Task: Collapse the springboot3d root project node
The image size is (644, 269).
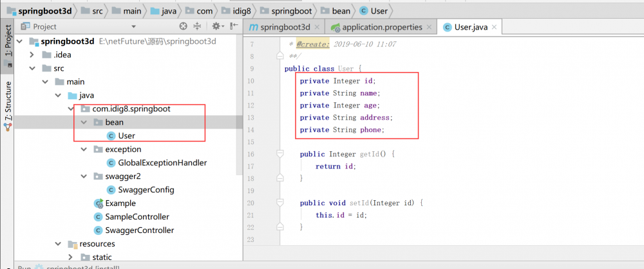Action: pos(21,41)
